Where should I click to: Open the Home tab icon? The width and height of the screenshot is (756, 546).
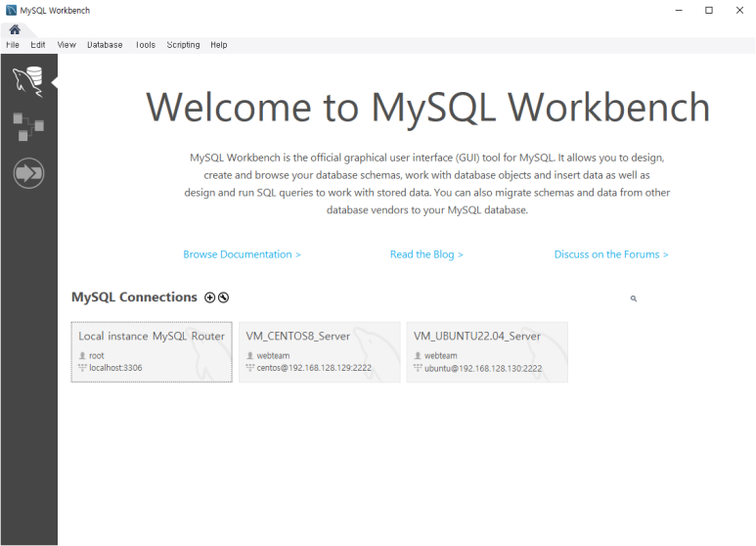[x=15, y=30]
